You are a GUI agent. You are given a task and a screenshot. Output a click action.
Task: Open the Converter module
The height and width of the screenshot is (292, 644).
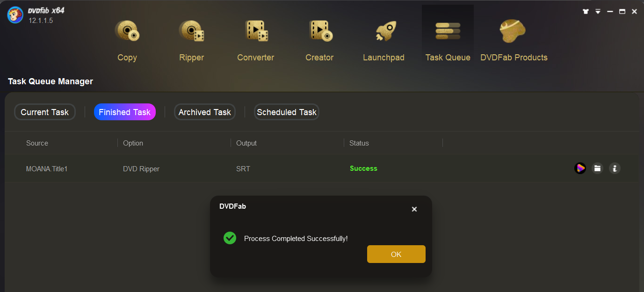pyautogui.click(x=256, y=41)
